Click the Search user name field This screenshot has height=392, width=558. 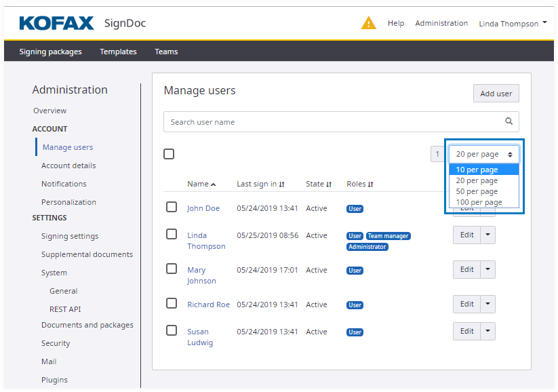click(332, 122)
